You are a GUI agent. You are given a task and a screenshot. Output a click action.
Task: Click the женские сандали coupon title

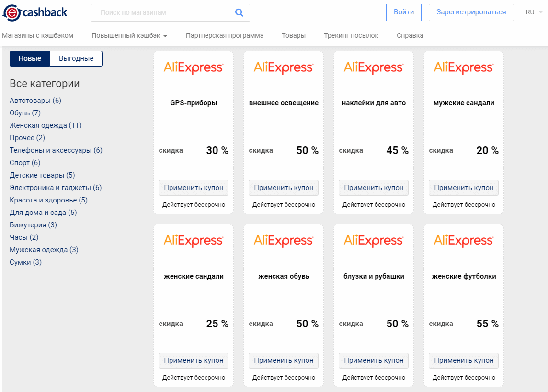(x=194, y=276)
